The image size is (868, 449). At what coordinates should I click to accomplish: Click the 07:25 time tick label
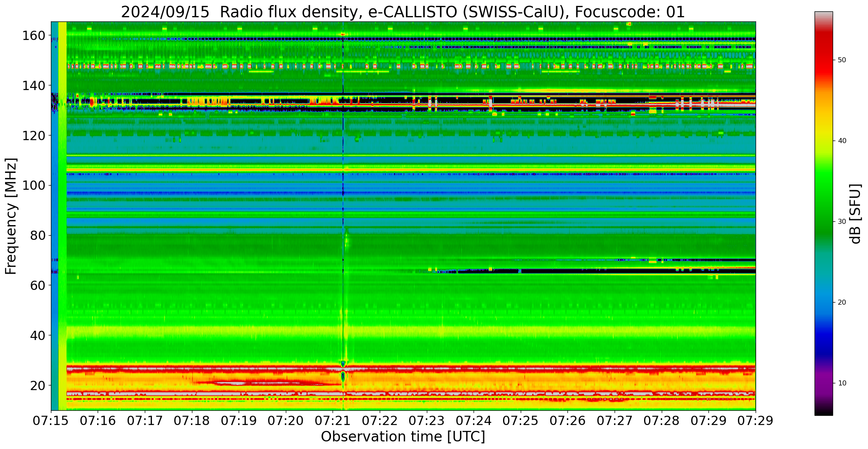coord(521,420)
